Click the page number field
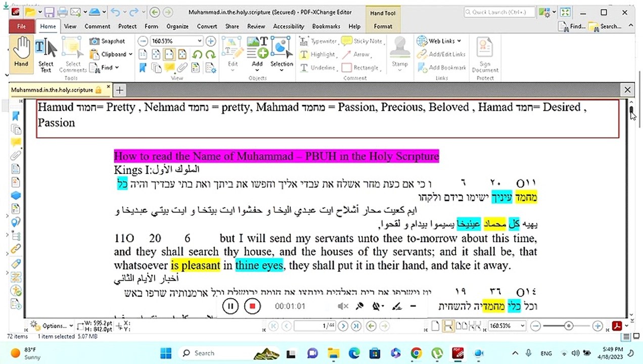This screenshot has height=364, width=643. click(x=315, y=326)
